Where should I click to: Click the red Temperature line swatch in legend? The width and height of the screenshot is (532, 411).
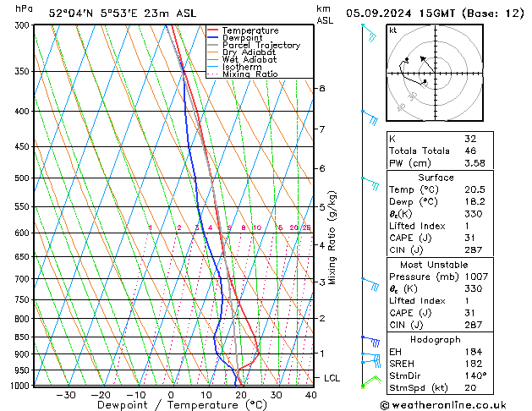(212, 30)
